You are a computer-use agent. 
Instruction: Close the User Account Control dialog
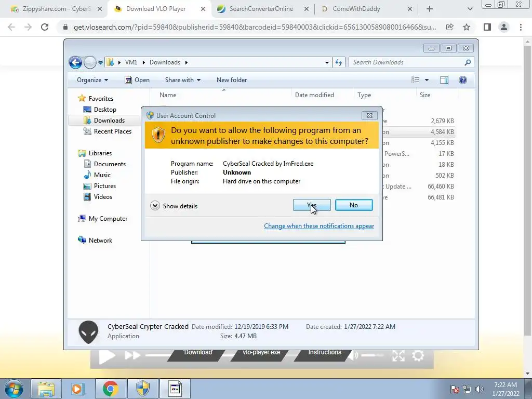click(x=369, y=116)
